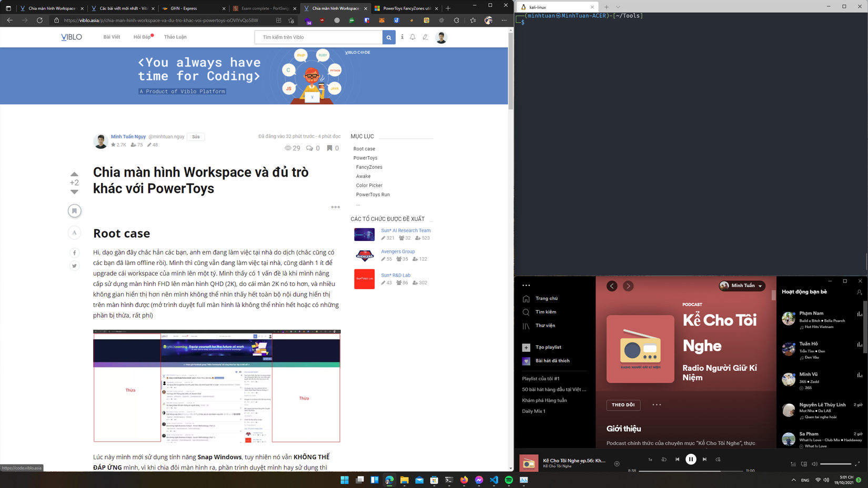Expand the truncated table of contents

pyautogui.click(x=358, y=204)
